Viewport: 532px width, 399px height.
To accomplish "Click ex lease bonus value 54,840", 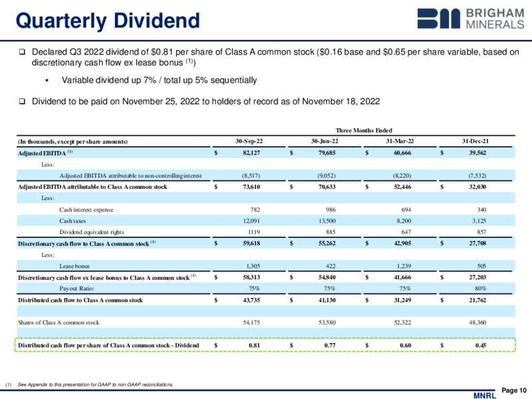I will tap(327, 277).
